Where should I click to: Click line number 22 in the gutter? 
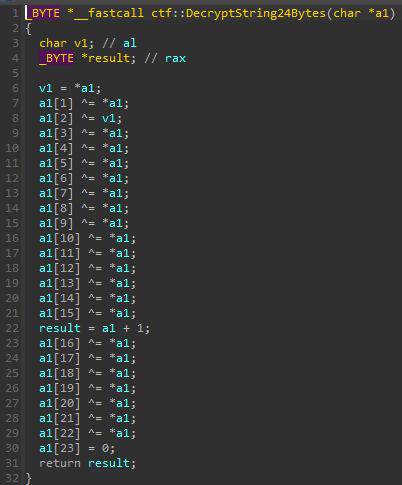click(12, 328)
